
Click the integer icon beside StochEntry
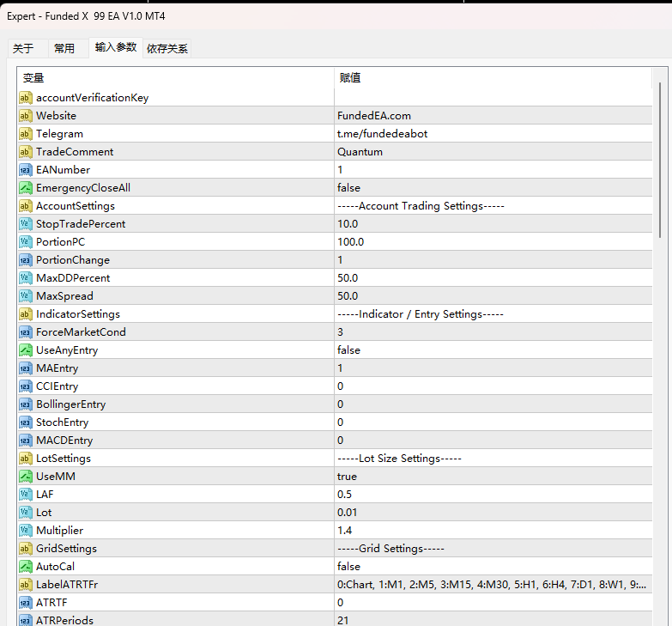[25, 422]
